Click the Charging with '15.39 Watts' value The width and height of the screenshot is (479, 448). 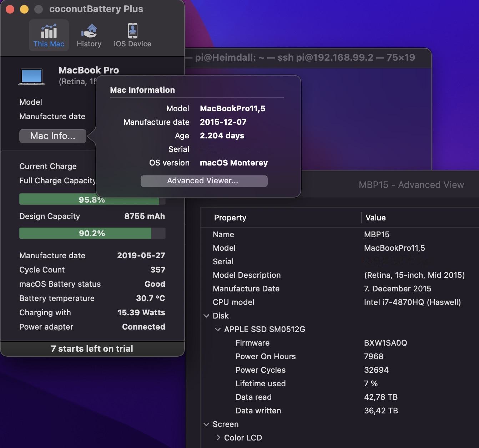[x=141, y=312]
